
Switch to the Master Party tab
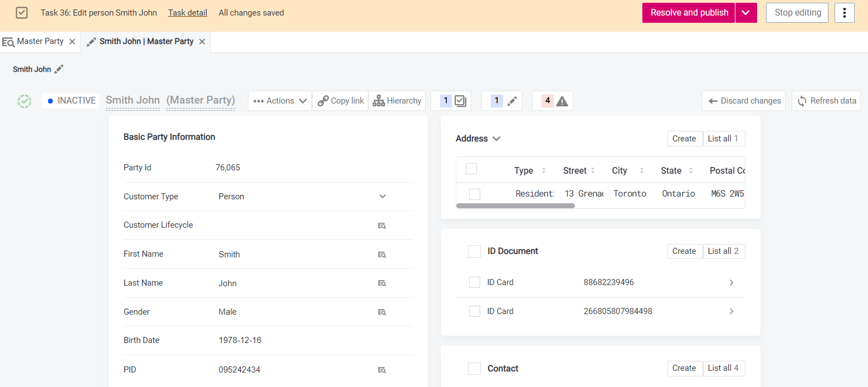point(40,42)
